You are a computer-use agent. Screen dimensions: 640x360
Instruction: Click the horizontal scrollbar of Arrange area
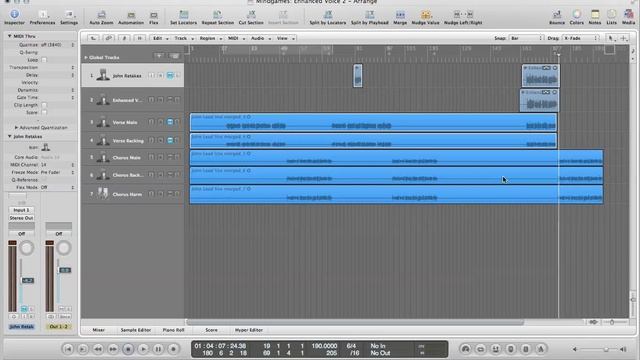355,322
